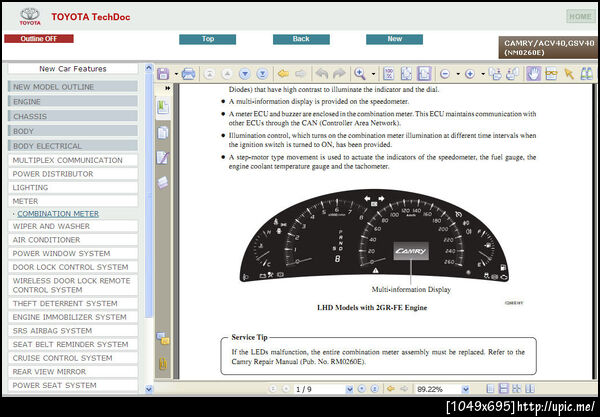Select Single Page layout in status bar
The image size is (600, 417).
(490, 389)
